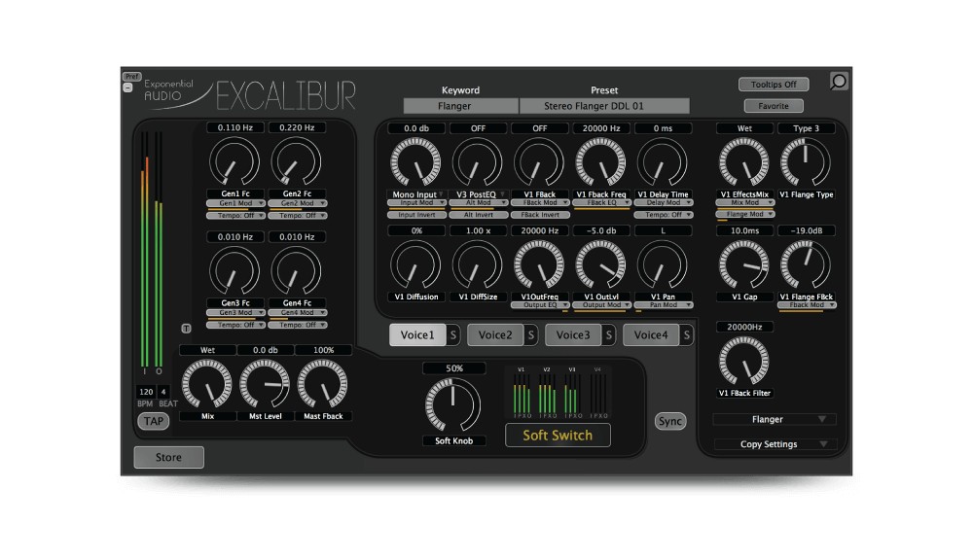Open the Stereo Flanger DDL 01 preset list
Screen dimensions: 973x560
604,106
